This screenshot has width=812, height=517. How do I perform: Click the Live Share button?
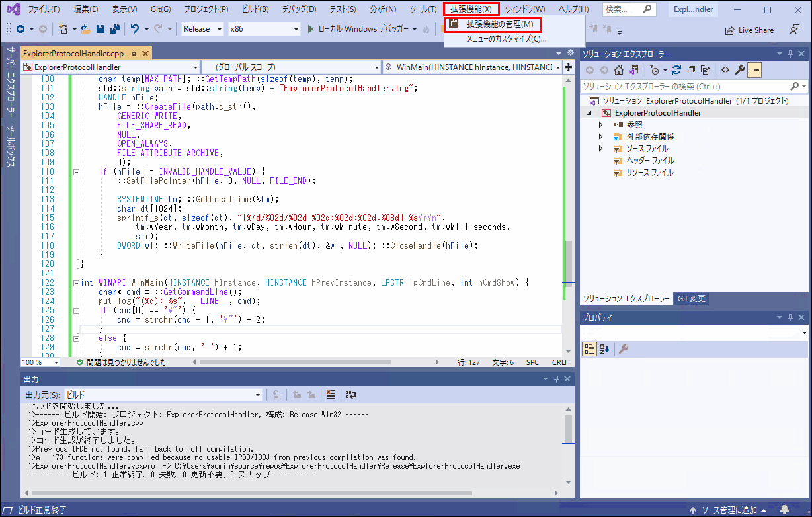tap(749, 30)
